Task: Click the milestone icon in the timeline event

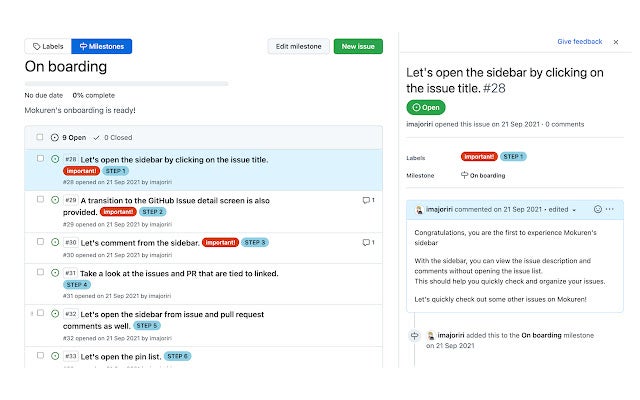Action: click(x=415, y=336)
